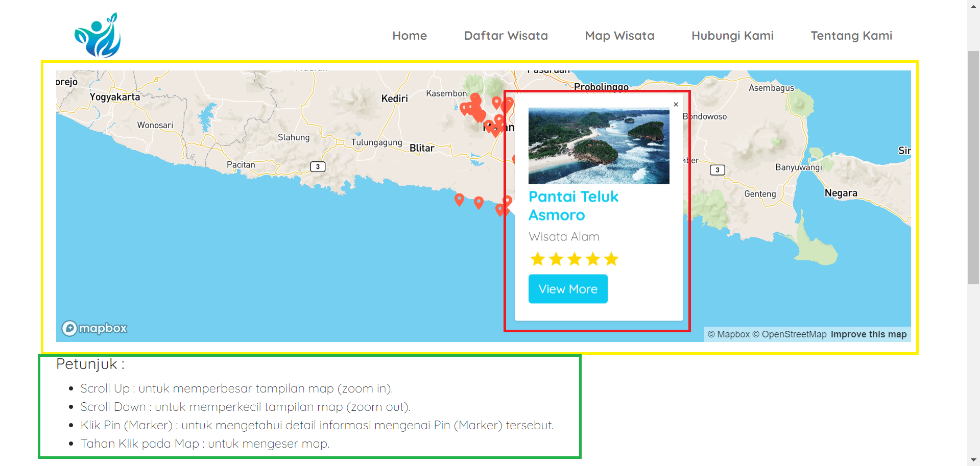980x466 pixels.
Task: Select the marker near Blitar coastline
Action: pyautogui.click(x=479, y=203)
